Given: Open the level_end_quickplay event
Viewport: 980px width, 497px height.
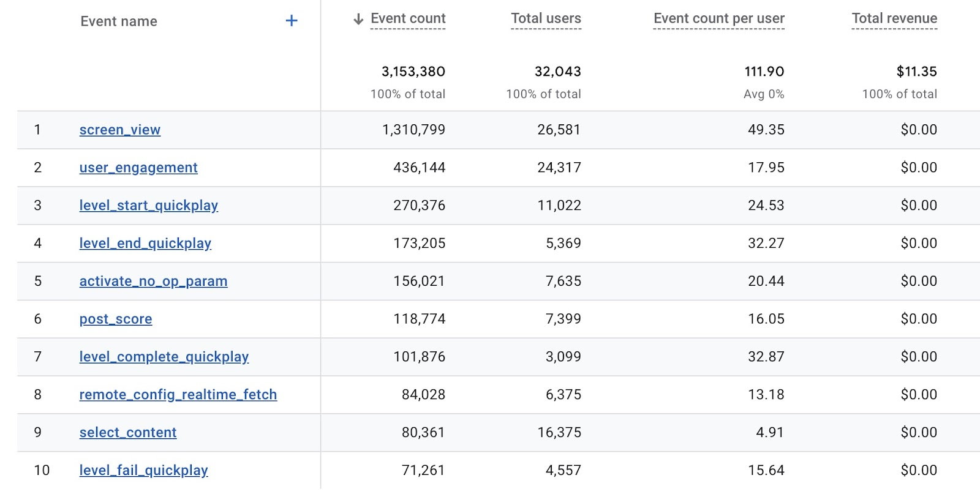Looking at the screenshot, I should pyautogui.click(x=145, y=244).
